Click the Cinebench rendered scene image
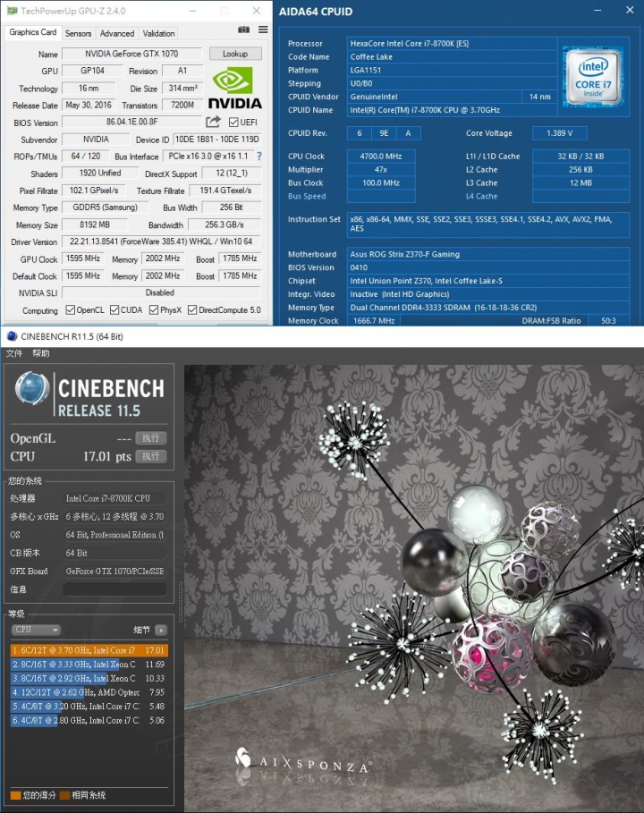 (414, 588)
